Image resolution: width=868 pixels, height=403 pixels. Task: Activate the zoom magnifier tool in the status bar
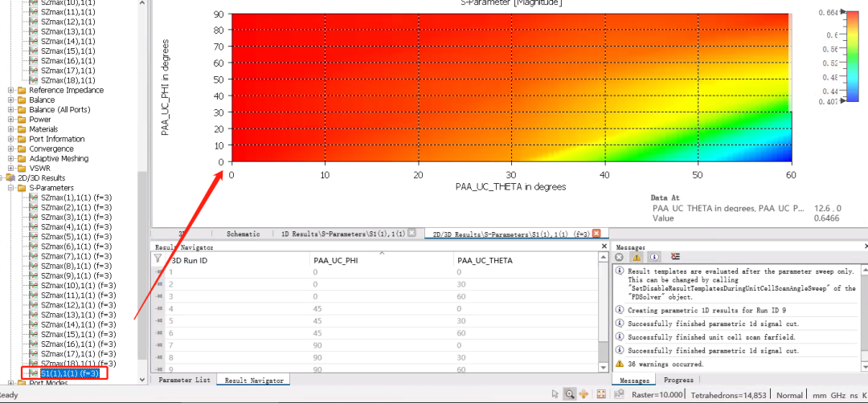[x=569, y=394]
